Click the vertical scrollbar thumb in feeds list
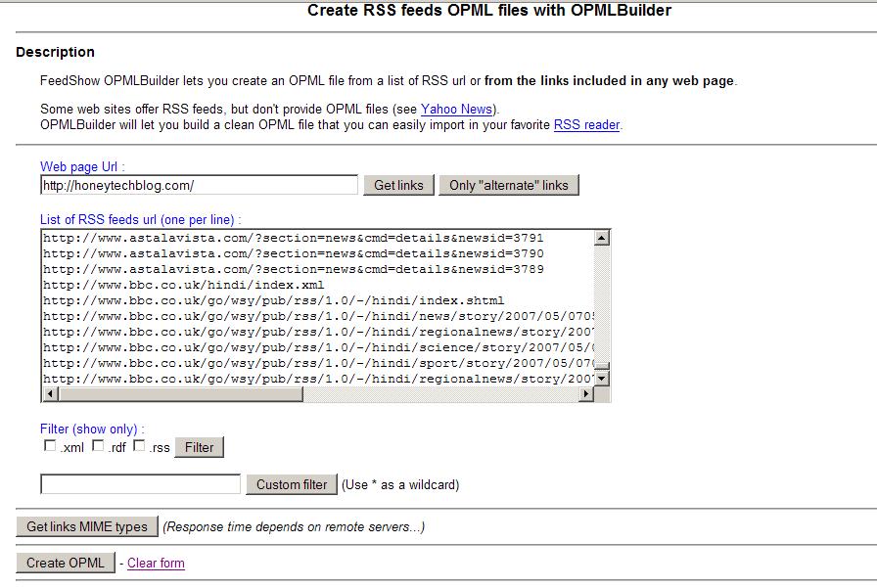The image size is (877, 588). click(601, 366)
